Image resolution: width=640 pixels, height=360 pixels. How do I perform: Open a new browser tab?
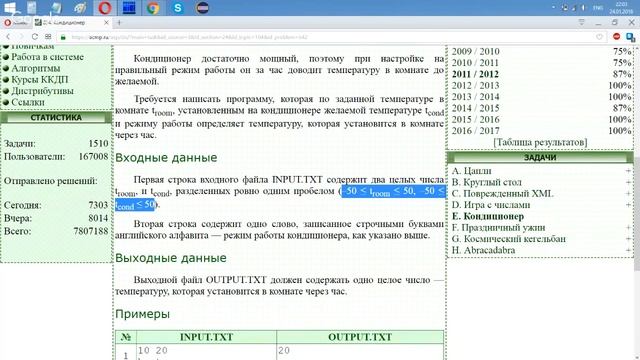click(x=119, y=23)
